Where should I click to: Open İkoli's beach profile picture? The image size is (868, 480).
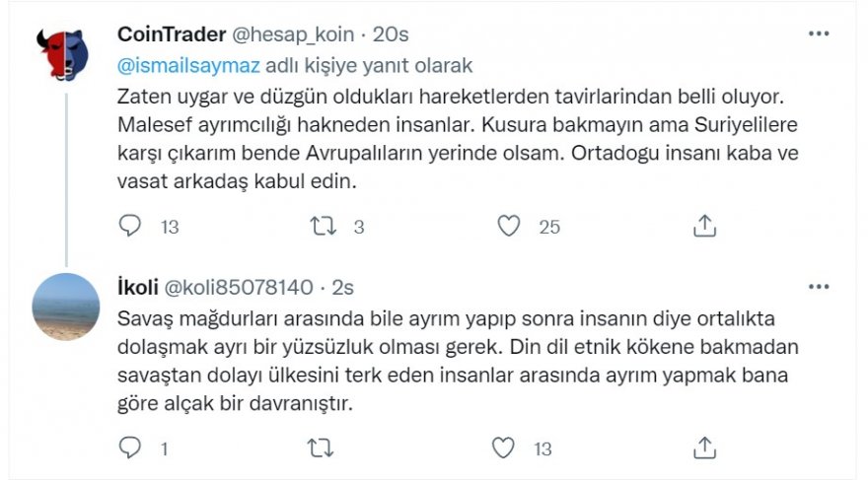tap(66, 307)
